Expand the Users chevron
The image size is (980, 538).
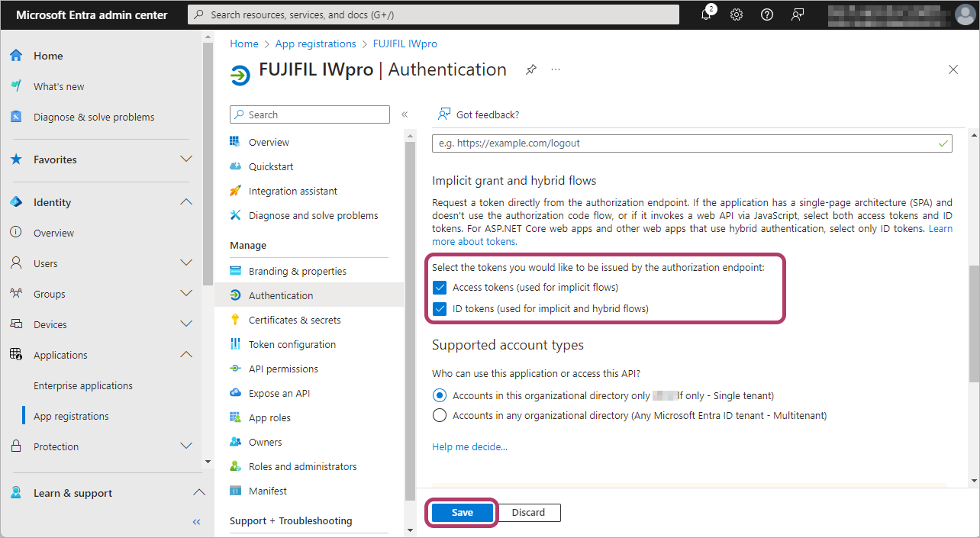(x=185, y=263)
